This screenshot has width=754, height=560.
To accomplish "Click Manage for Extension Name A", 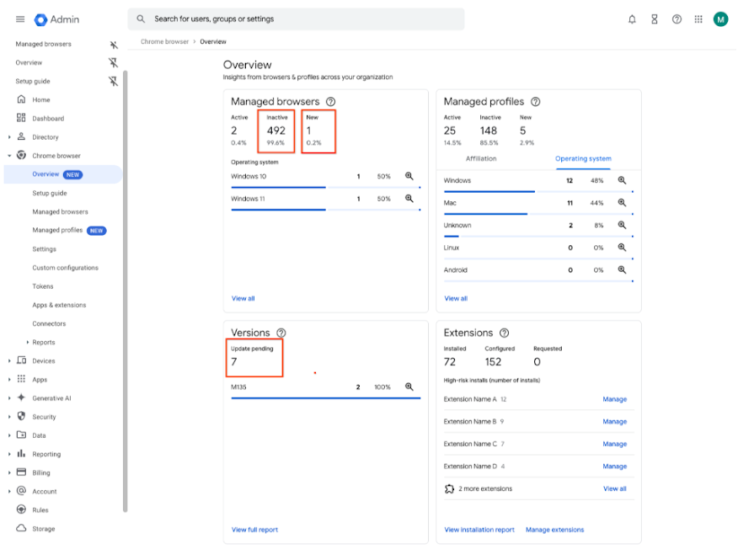I will tap(614, 399).
